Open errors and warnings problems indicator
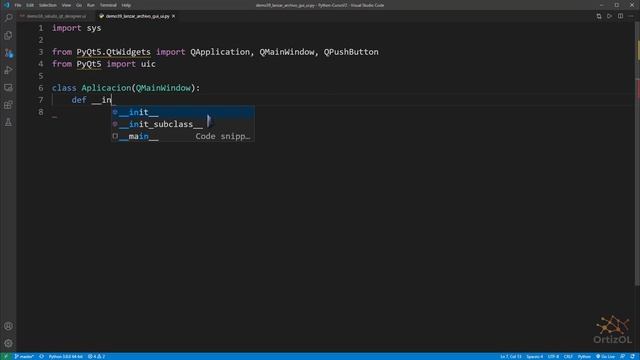640x360 pixels. click(97, 356)
